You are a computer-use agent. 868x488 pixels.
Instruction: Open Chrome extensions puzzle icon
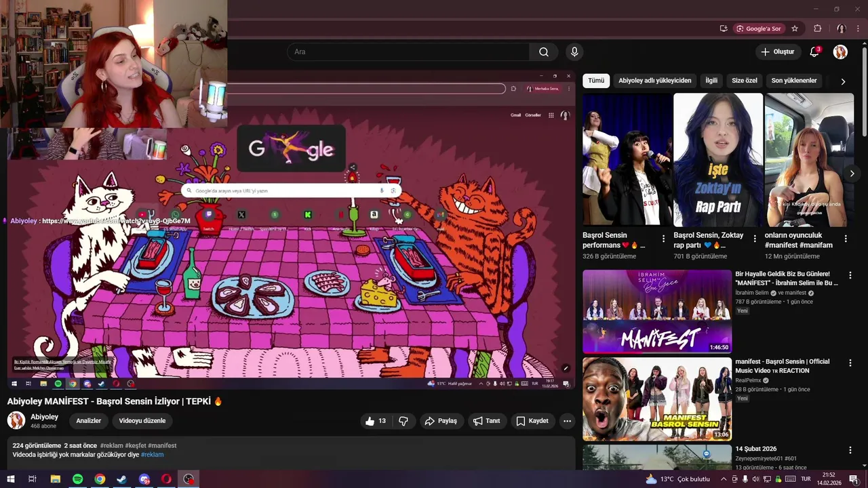817,28
